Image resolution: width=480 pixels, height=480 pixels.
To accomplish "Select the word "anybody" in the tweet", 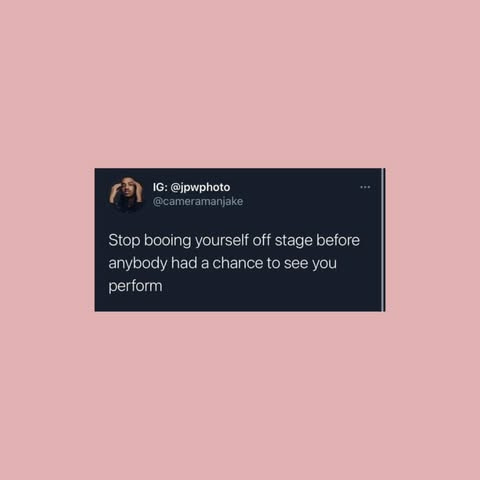I will pos(138,263).
